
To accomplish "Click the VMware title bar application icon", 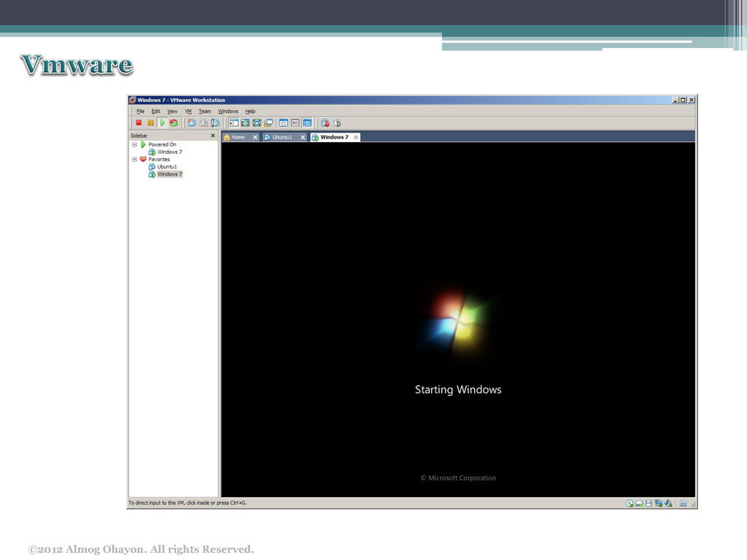I will coord(133,100).
